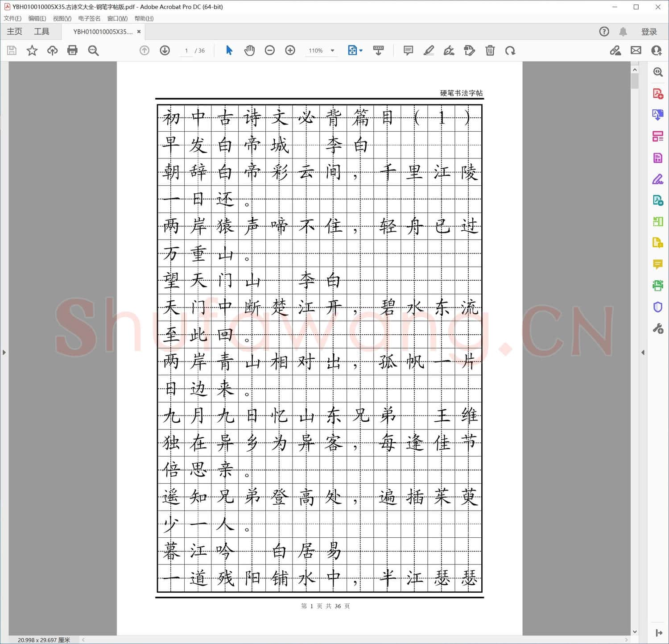Share the file with others icon

coord(657,50)
